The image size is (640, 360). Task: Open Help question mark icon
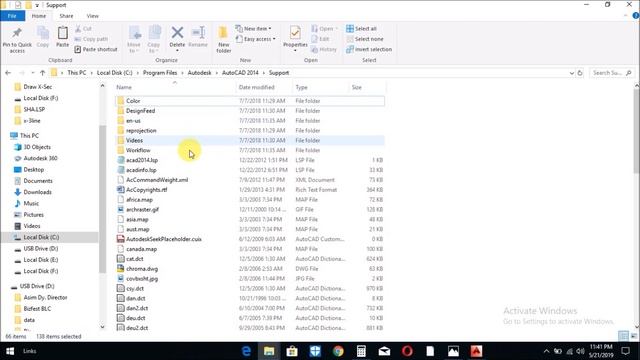tap(636, 16)
